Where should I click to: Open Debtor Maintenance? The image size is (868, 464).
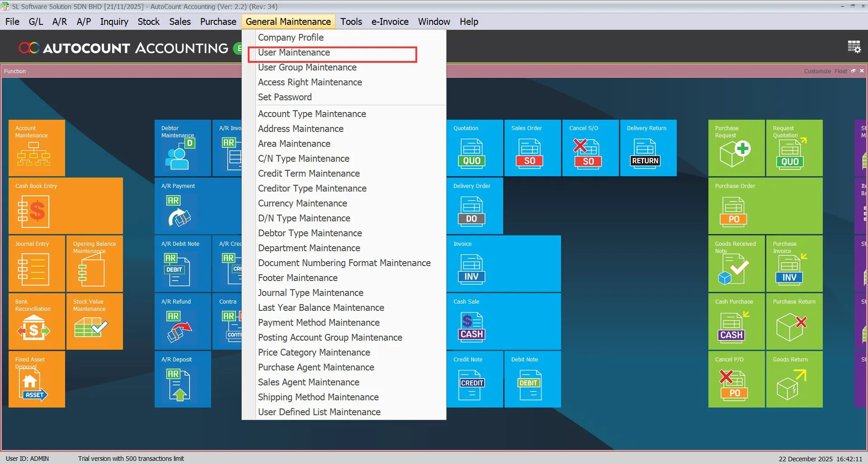click(x=182, y=148)
